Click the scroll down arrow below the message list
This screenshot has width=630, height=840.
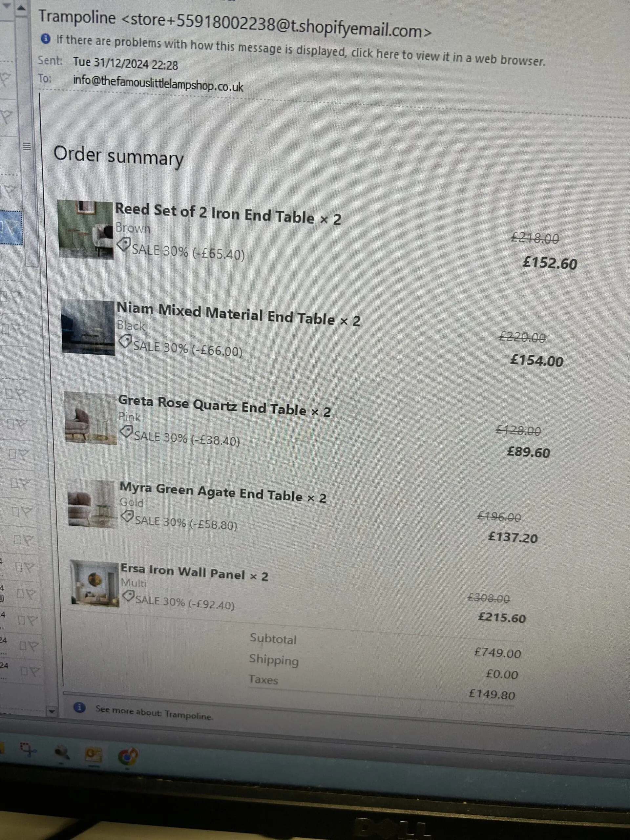(51, 711)
